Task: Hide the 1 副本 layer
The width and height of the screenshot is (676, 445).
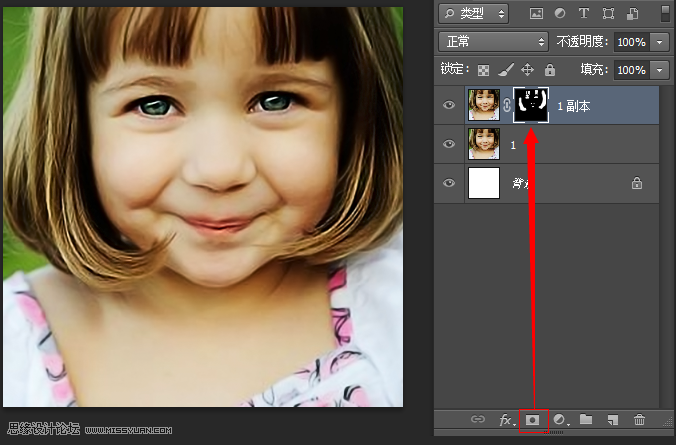Action: click(449, 105)
